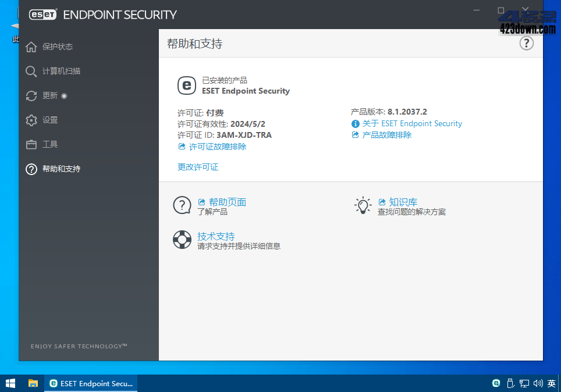Open the Windows Start menu
Image resolution: width=561 pixels, height=392 pixels.
tap(10, 383)
